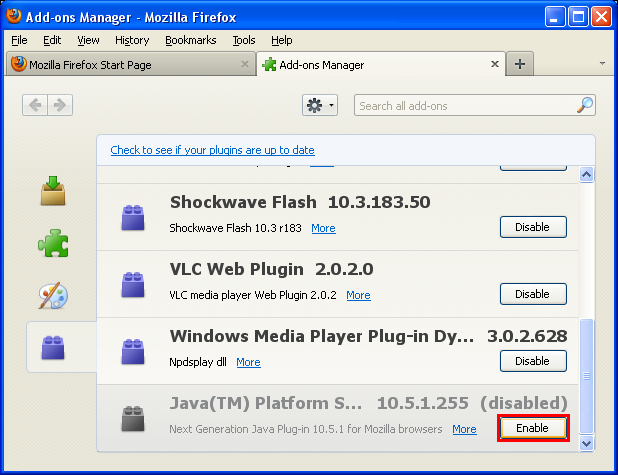This screenshot has width=618, height=475.
Task: Open a new tab with plus button
Action: (520, 64)
